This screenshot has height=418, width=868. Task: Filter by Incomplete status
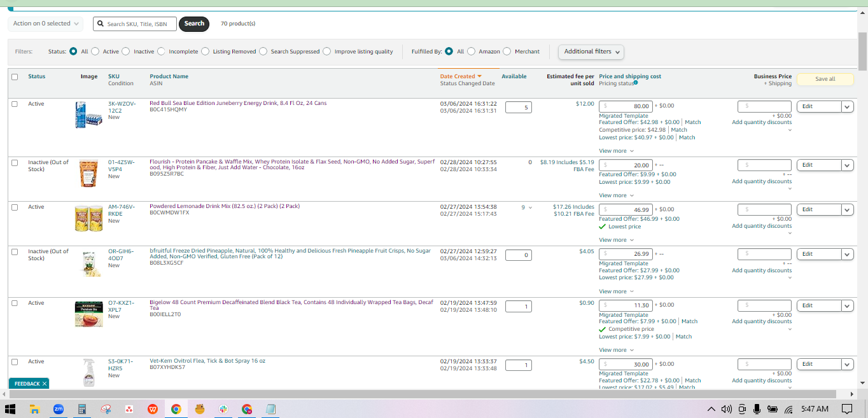(x=162, y=52)
